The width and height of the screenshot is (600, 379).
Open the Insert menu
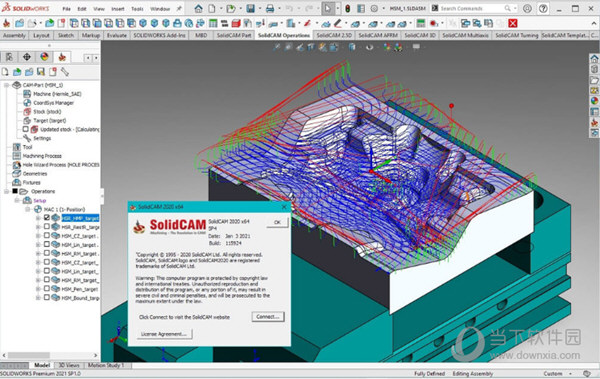117,8
